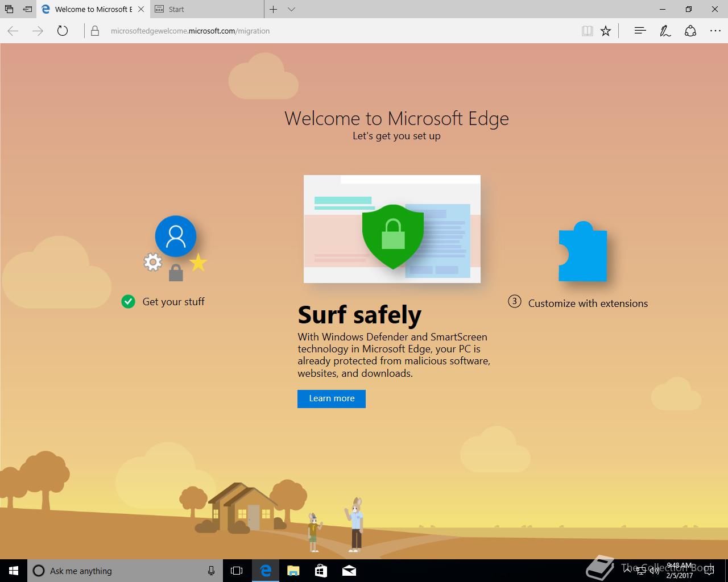Close the Welcome to Microsoft Edge tab
Screen dimensions: 728x582
(x=141, y=9)
